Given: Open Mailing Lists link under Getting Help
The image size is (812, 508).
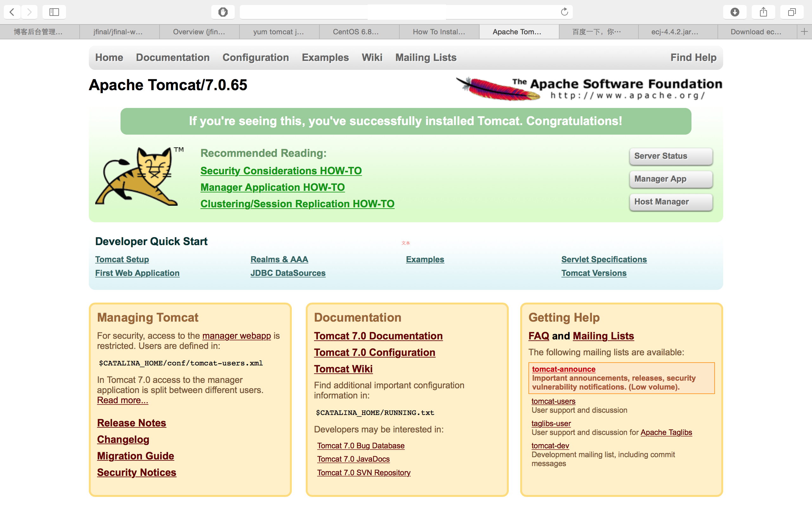Looking at the screenshot, I should pyautogui.click(x=603, y=336).
